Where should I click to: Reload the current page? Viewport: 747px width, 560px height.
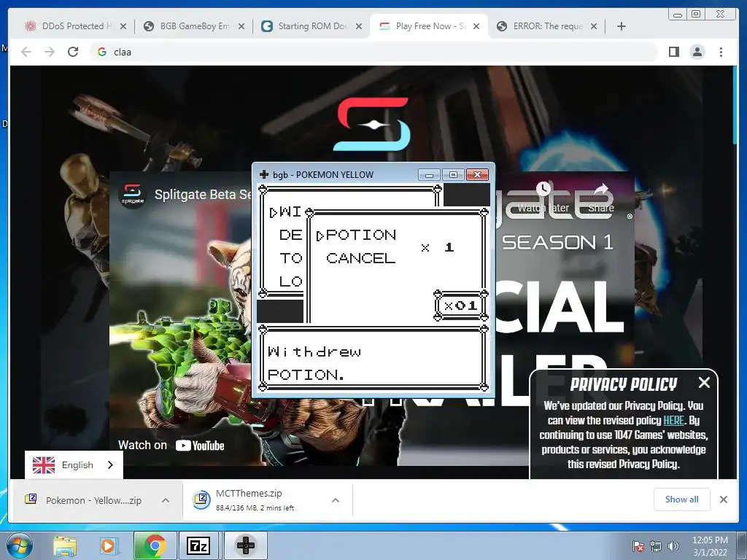click(73, 52)
